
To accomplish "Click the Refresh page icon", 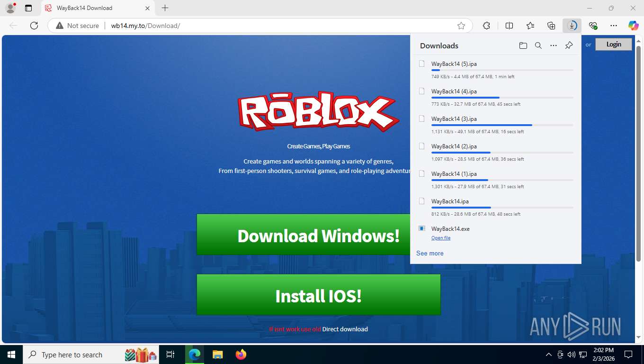I will coord(34,26).
